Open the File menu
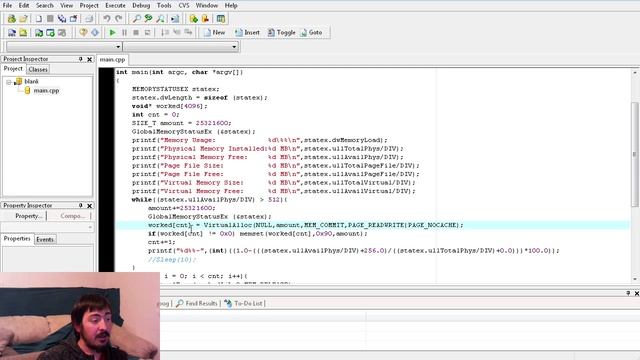640x360 pixels. (x=7, y=5)
